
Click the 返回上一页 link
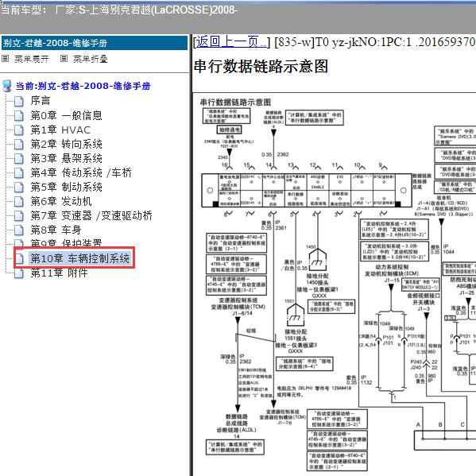(231, 42)
